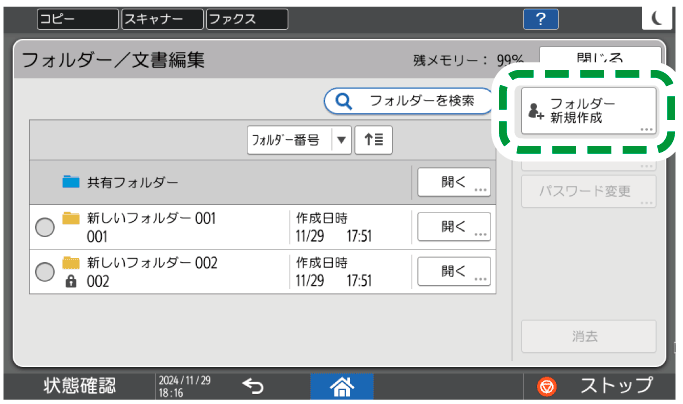Open new folder 001
683x404 pixels.
454,227
